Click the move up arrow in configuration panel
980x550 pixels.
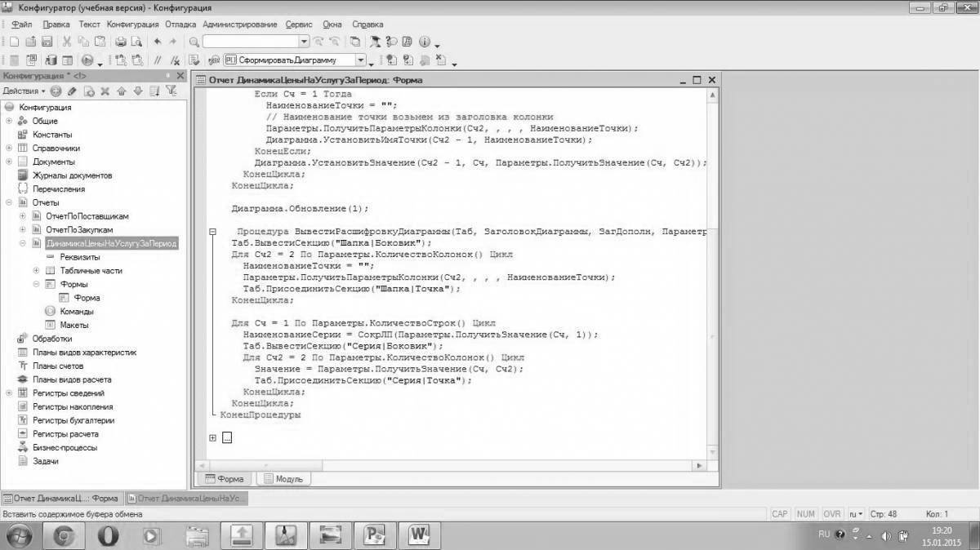[x=122, y=91]
